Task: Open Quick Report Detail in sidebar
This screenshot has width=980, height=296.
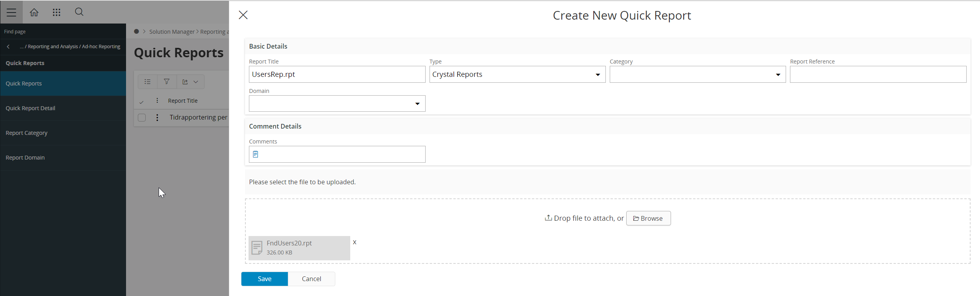Action: [31, 108]
